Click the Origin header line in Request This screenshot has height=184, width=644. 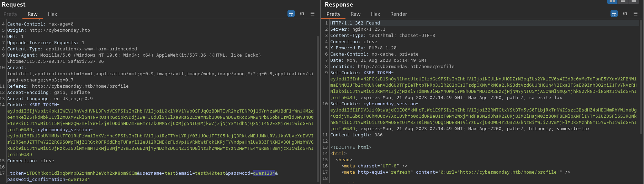(x=49, y=30)
